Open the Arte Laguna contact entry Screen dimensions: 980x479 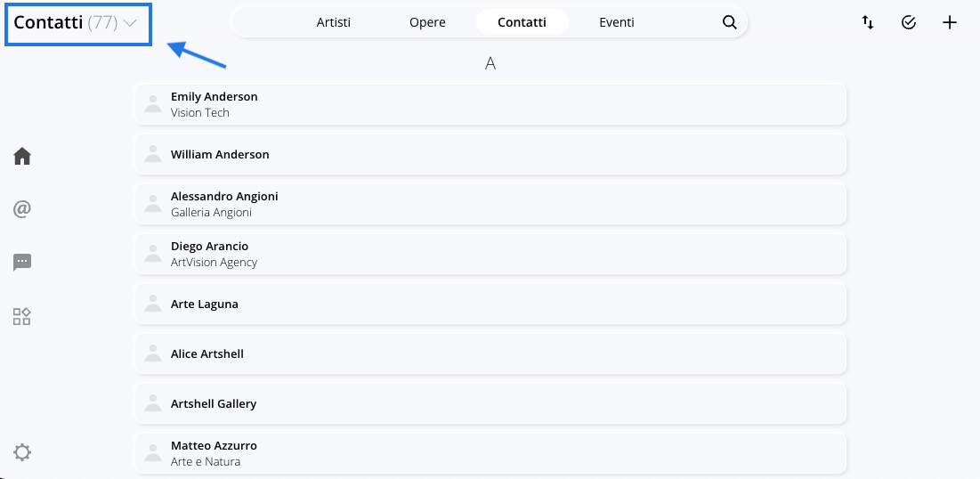pos(490,304)
